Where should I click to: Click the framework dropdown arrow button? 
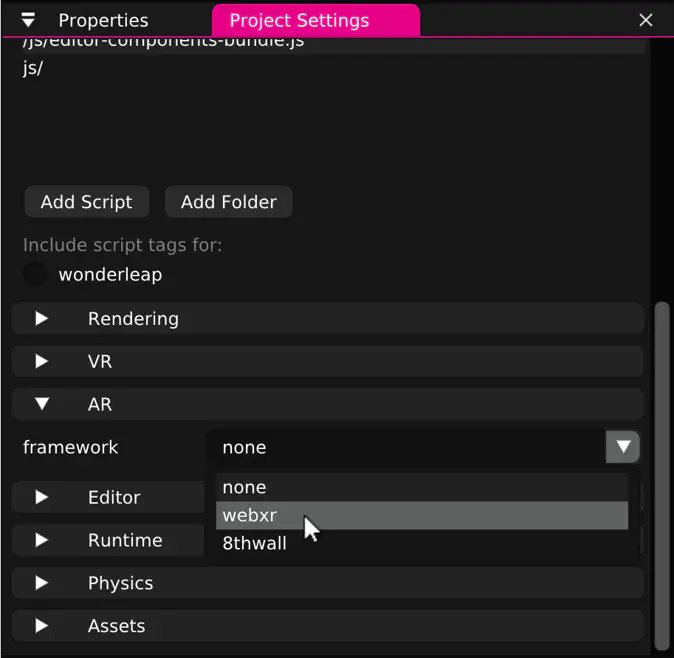[622, 447]
